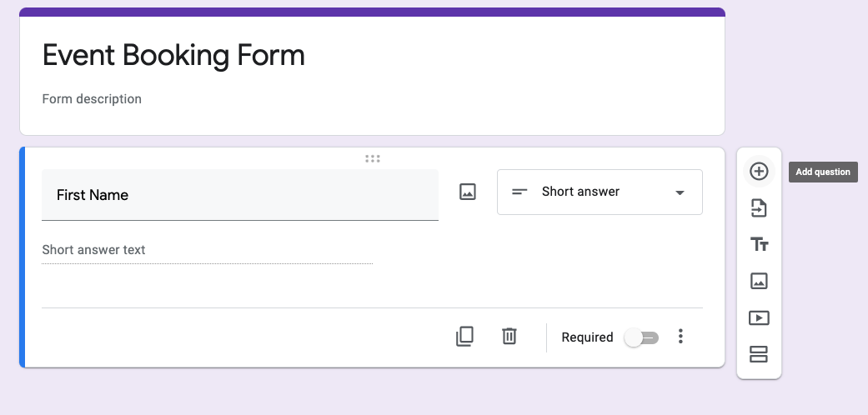868x415 pixels.
Task: Open the three-dot more options menu
Action: click(681, 337)
